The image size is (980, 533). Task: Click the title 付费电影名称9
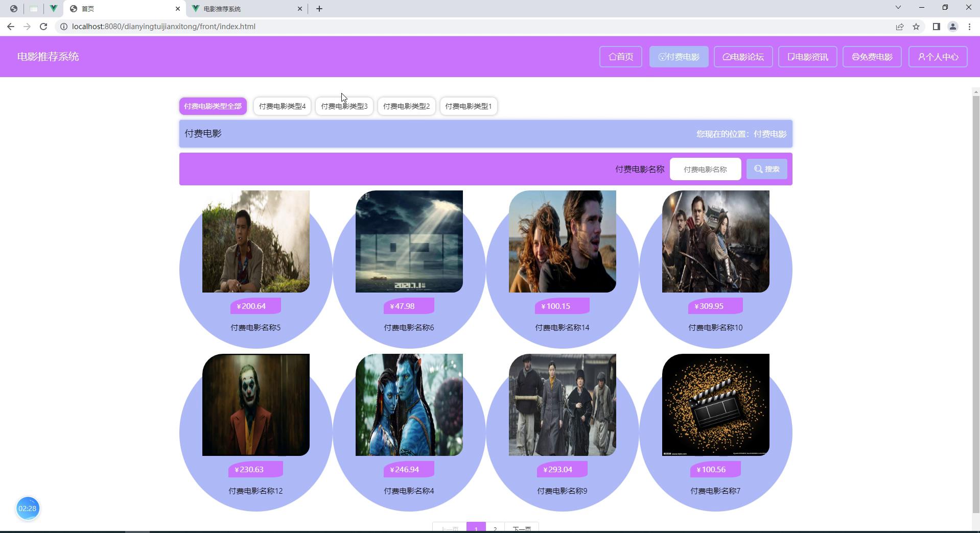562,491
